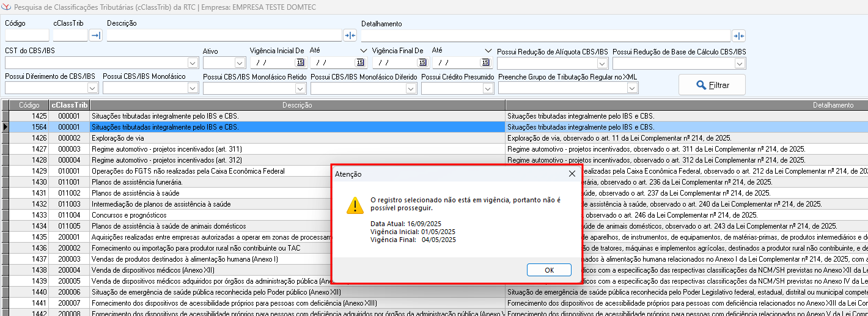868x316 pixels.
Task: Expand Possui CBS/IBS Monofásico Retido dropdown
Action: tap(300, 89)
